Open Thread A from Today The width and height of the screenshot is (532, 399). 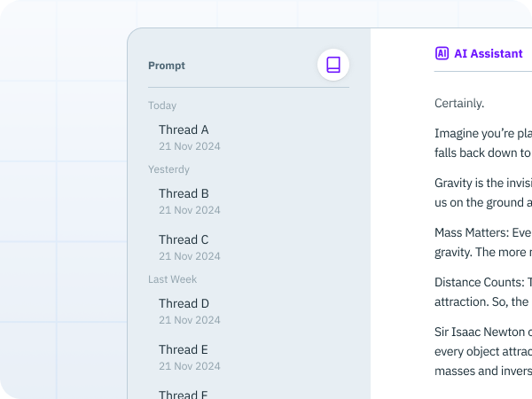(x=248, y=137)
